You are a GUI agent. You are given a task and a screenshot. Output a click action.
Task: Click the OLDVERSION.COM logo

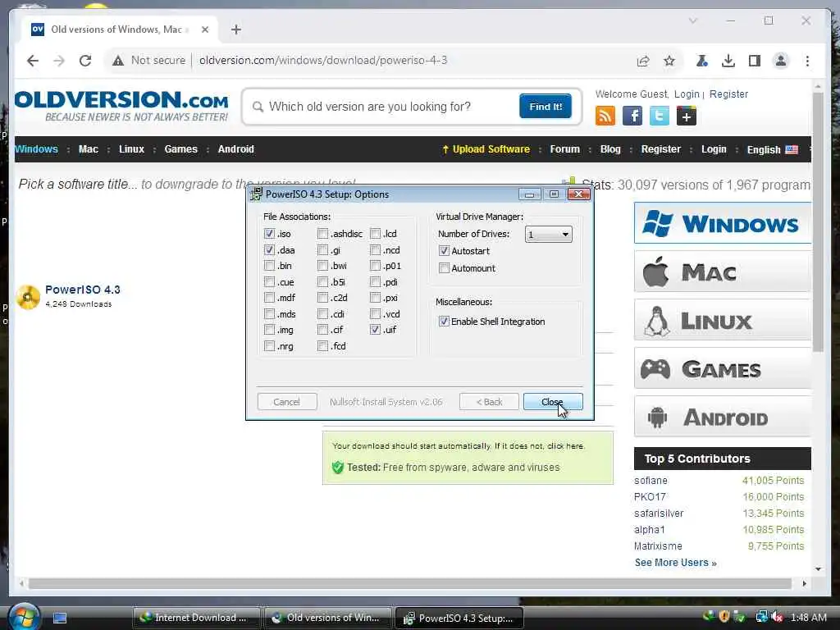(121, 106)
